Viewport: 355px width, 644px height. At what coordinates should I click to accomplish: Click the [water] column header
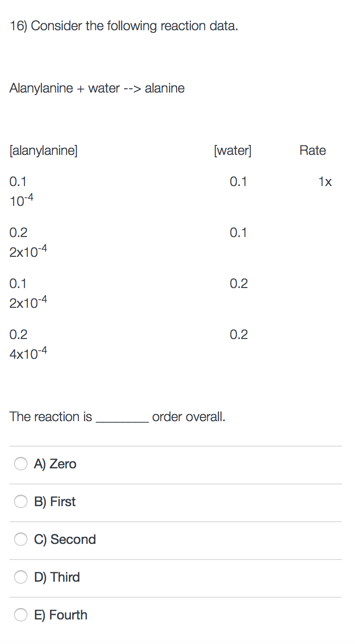pyautogui.click(x=233, y=150)
